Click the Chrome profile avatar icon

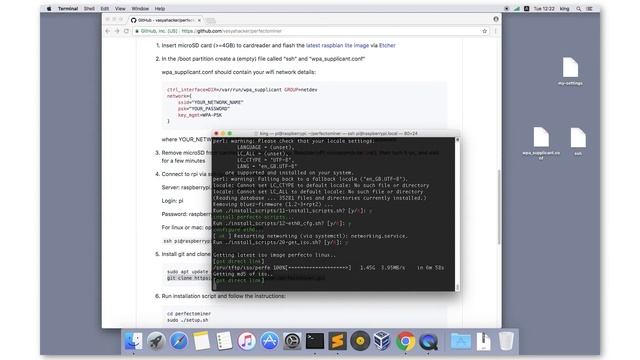(496, 19)
